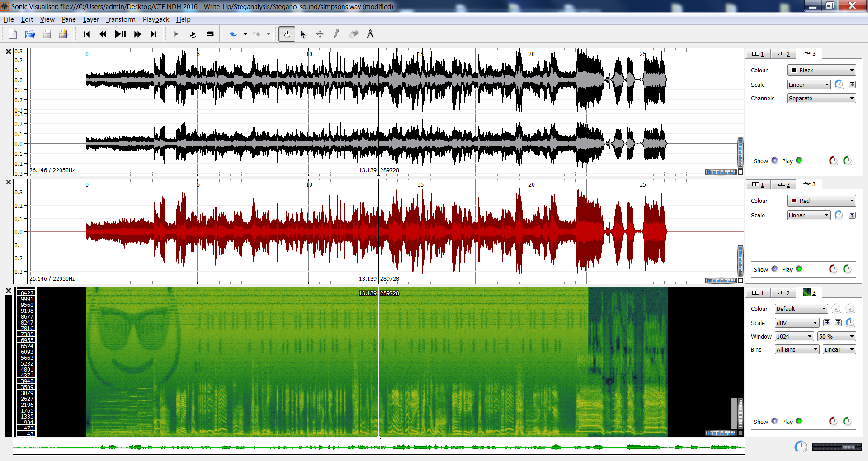Click the Fast Forward double-arrow button
868x461 pixels.
click(137, 34)
